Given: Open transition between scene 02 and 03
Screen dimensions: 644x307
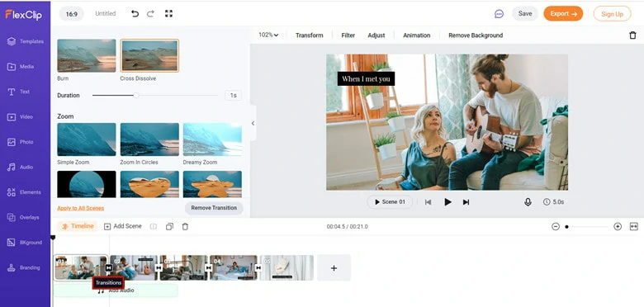Looking at the screenshot, I should (x=159, y=267).
